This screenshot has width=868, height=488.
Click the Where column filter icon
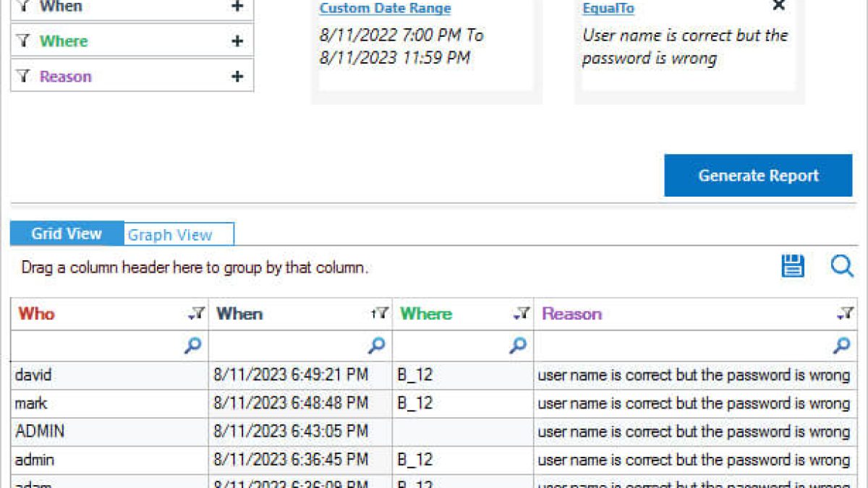(522, 314)
